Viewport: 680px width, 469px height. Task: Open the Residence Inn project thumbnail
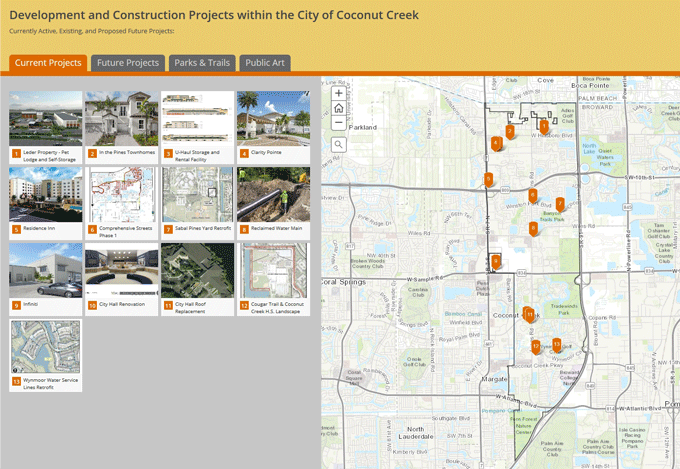(46, 195)
